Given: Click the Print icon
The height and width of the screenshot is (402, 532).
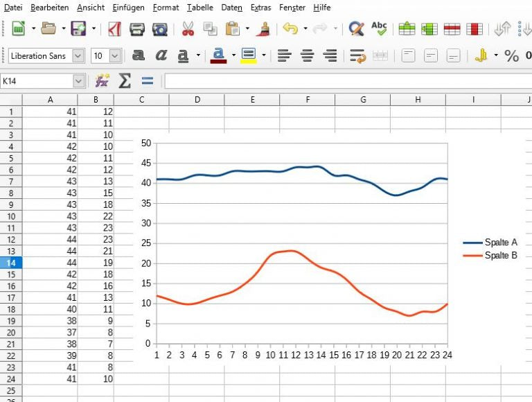Looking at the screenshot, I should [137, 29].
